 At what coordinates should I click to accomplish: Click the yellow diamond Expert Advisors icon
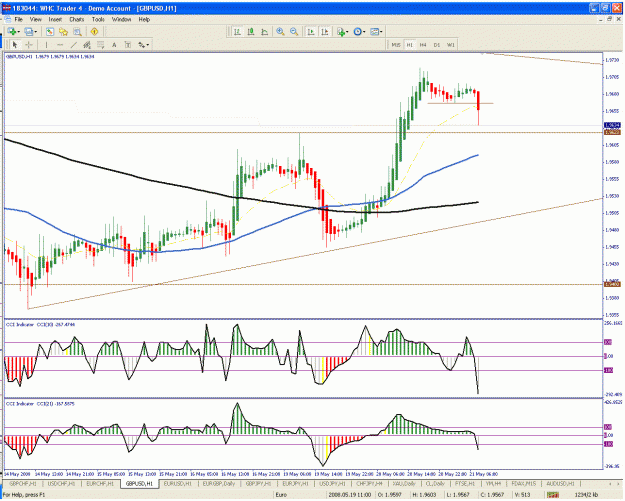click(94, 32)
